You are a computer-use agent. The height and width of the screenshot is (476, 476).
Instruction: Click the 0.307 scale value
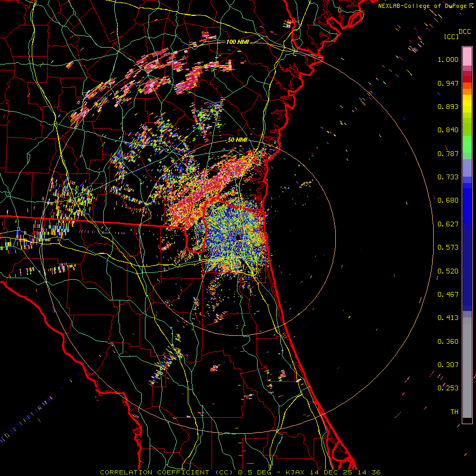[x=448, y=365]
